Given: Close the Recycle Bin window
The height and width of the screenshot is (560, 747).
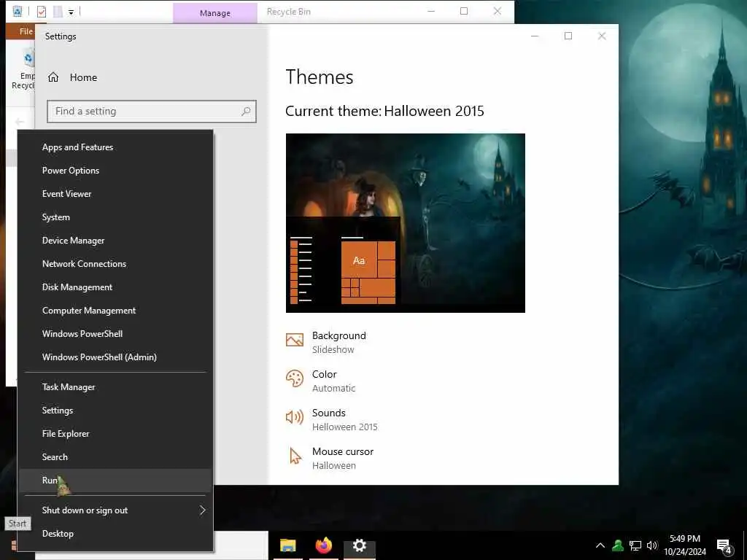Looking at the screenshot, I should pos(498,11).
